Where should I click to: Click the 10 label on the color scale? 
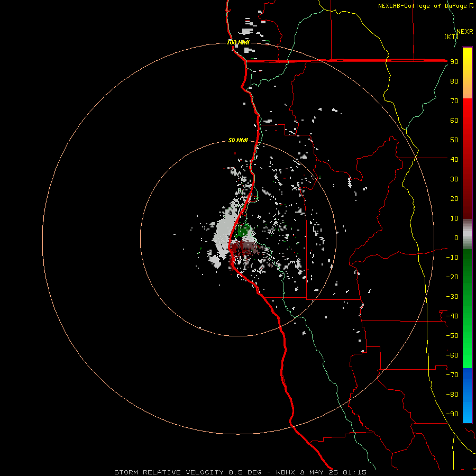[454, 218]
